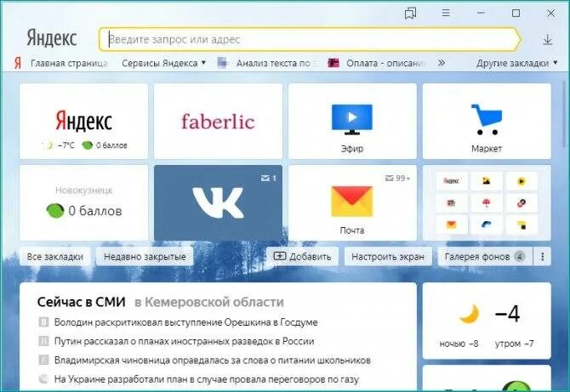Open the yellow note icon in folder tile

coord(521,224)
